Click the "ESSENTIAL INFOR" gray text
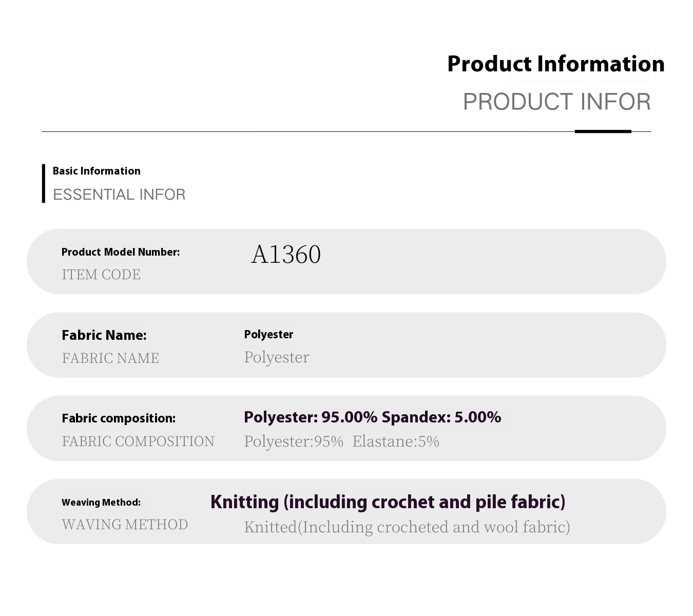 tap(119, 195)
